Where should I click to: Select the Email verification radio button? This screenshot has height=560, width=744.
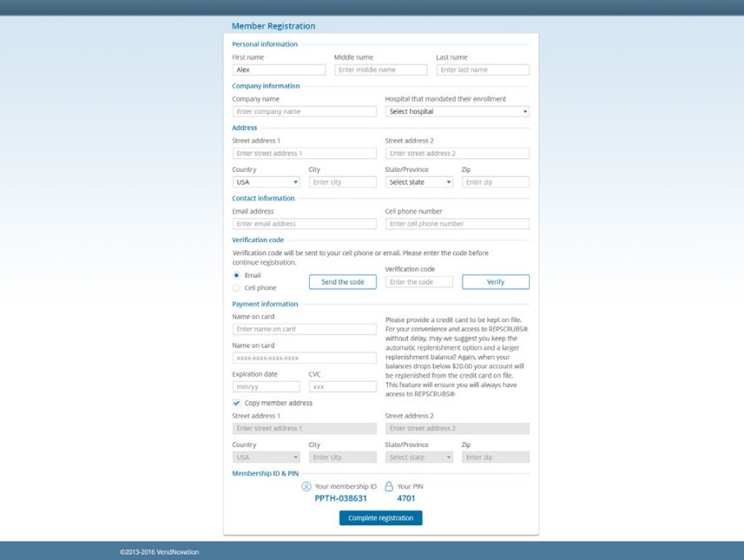pyautogui.click(x=237, y=275)
